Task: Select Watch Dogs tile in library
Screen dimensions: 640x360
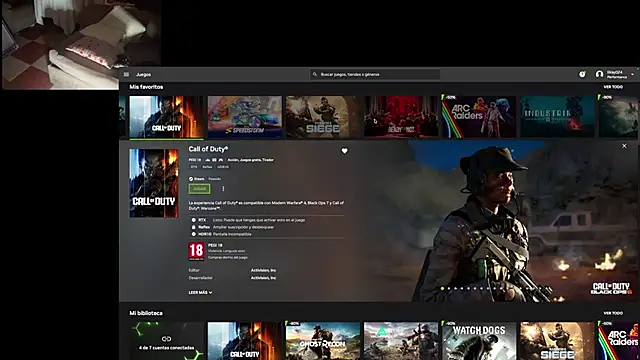Action: [479, 341]
